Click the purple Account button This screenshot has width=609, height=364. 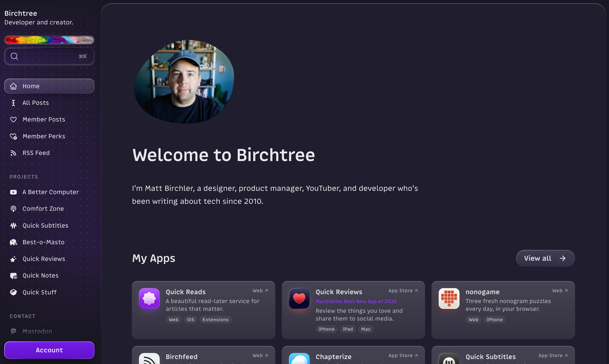[49, 350]
